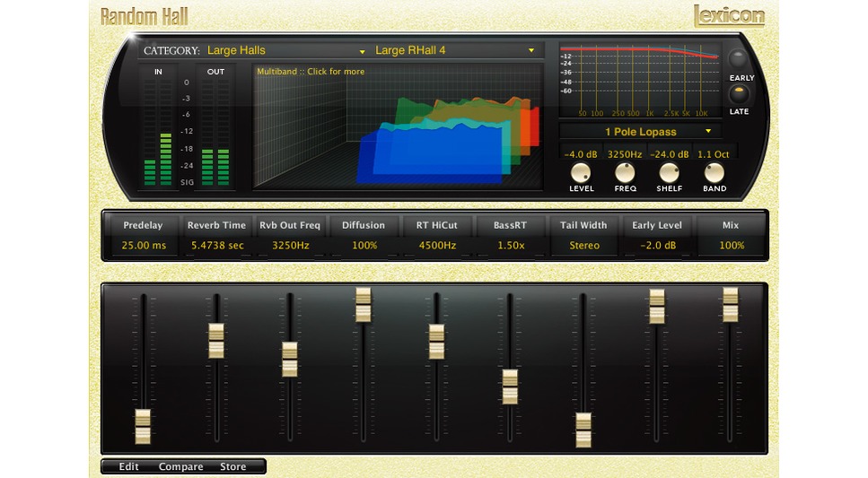Viewport: 868px width, 478px height.
Task: Click the 1.1 Oct band readout
Action: [713, 154]
